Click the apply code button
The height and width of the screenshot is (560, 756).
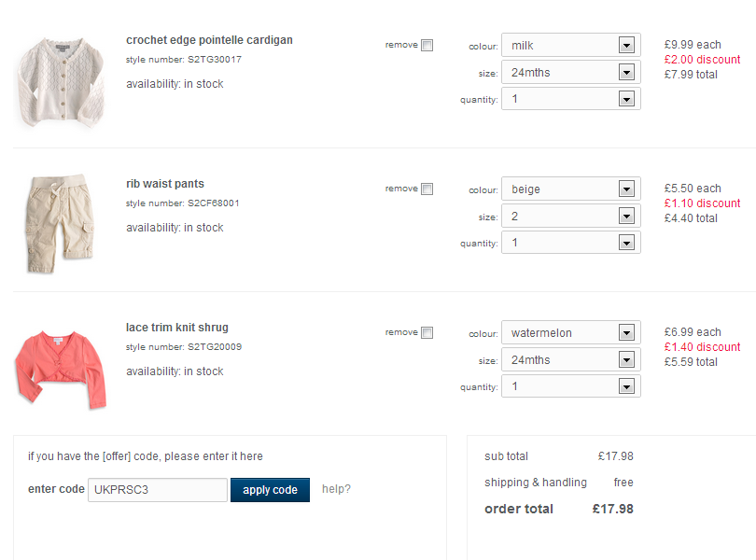270,490
